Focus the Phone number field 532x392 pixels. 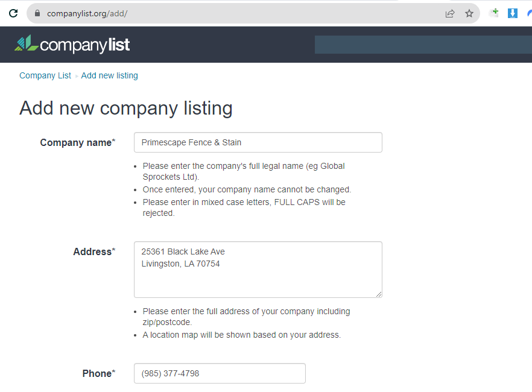pyautogui.click(x=220, y=373)
